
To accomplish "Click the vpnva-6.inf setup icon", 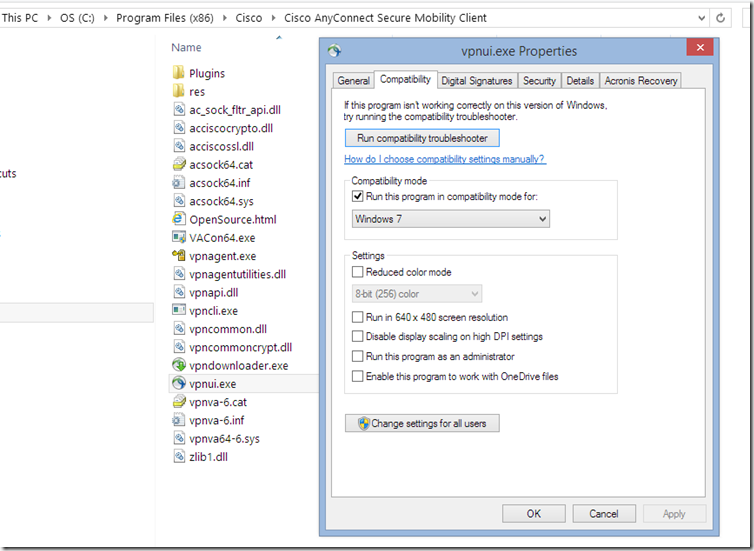I will coord(178,420).
